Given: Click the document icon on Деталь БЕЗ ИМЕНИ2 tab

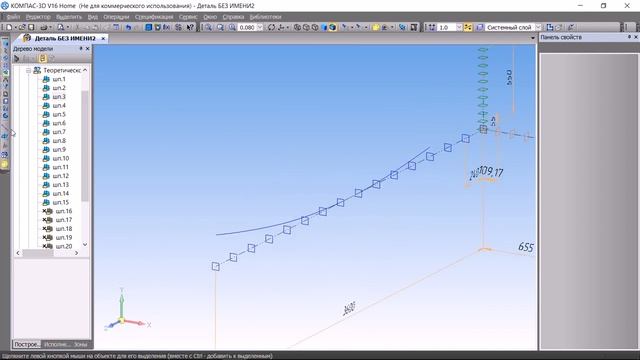Looking at the screenshot, I should coord(27,38).
